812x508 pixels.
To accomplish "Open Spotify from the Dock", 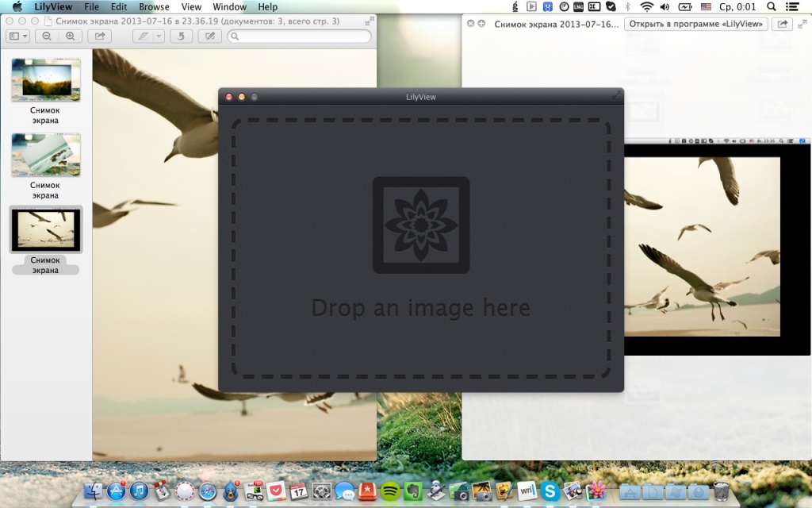I will [x=389, y=491].
